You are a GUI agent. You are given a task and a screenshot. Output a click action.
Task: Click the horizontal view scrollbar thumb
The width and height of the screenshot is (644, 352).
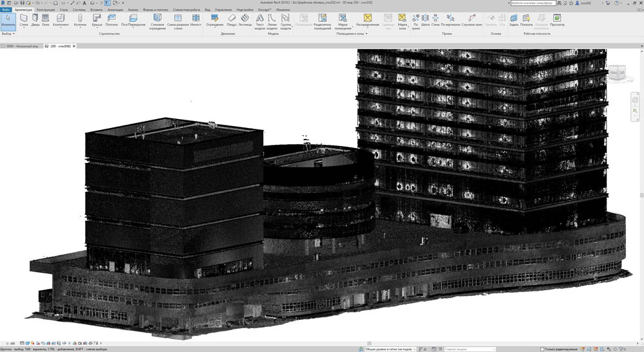click(369, 344)
